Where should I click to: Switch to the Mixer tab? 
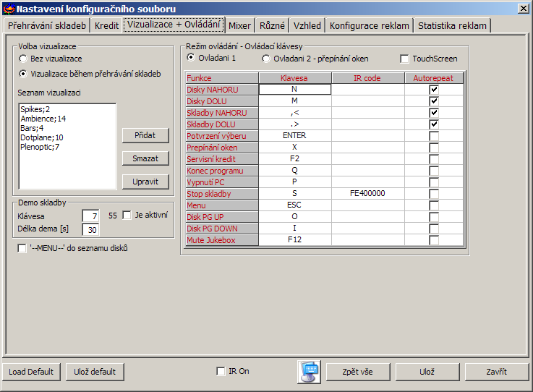[239, 25]
